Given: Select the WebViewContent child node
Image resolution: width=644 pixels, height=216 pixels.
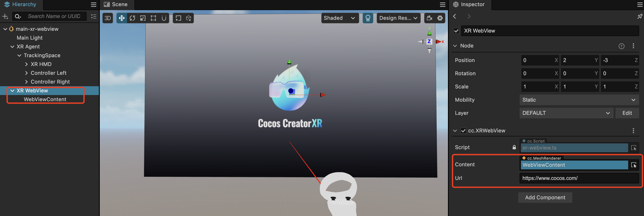Looking at the screenshot, I should pyautogui.click(x=45, y=99).
